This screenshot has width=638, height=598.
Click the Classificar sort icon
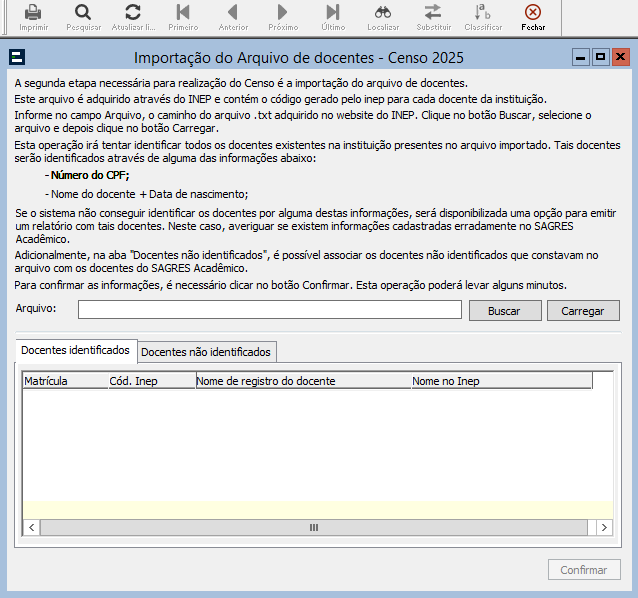[x=483, y=13]
